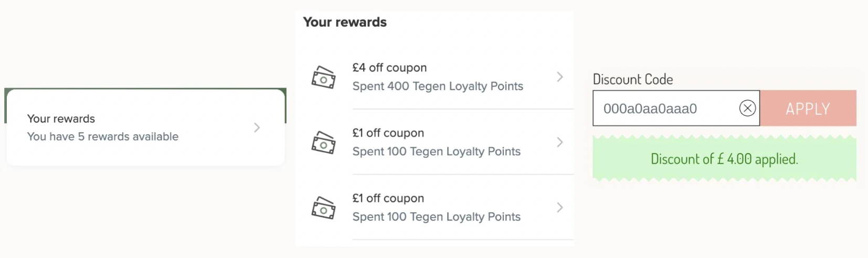This screenshot has width=868, height=258.
Task: Click the cash icon of the last £1 coupon
Action: 324,208
